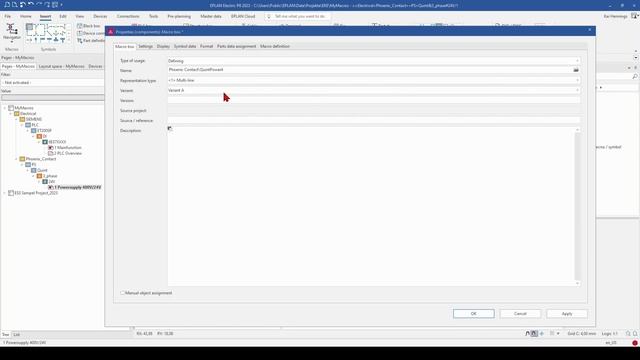Click the lightbulb icon in Tell me box
The image size is (640, 360).
[269, 16]
